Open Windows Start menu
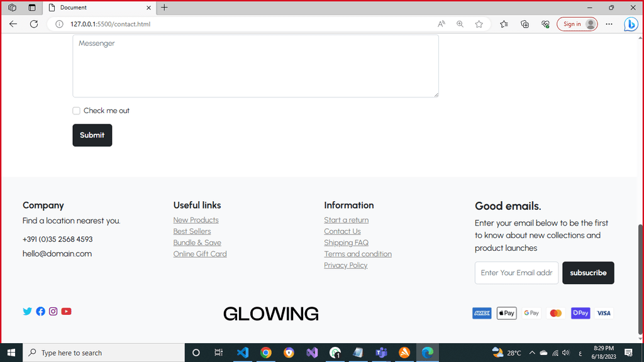644x362 pixels. [11, 353]
